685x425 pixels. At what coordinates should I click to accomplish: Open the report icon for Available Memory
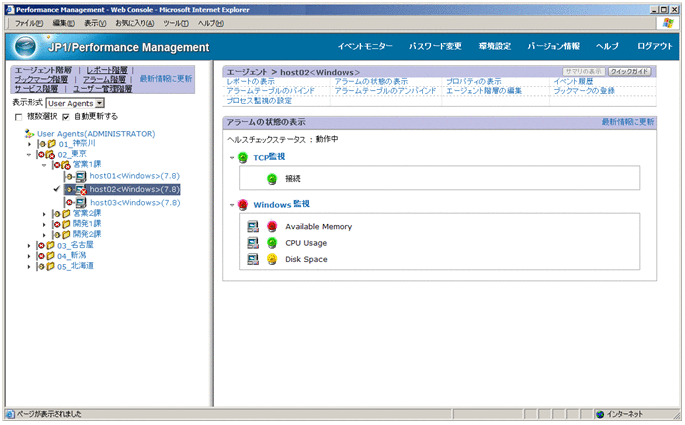pos(253,226)
